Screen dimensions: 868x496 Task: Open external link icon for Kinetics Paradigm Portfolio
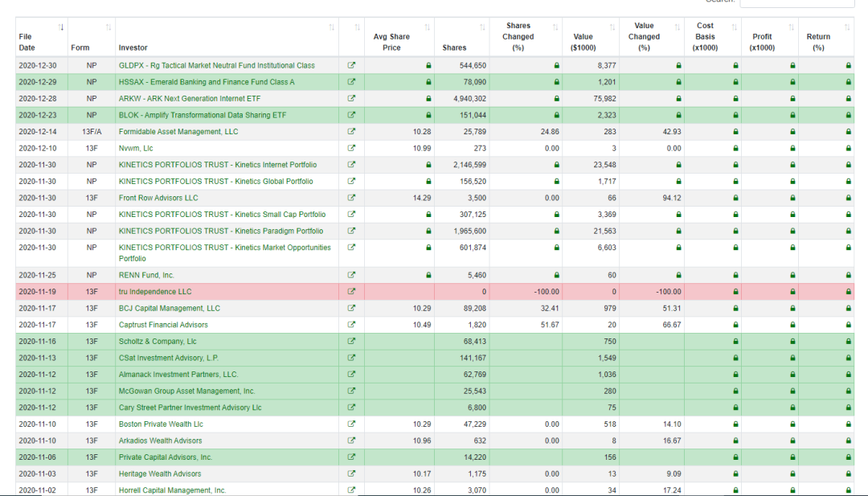pos(351,231)
